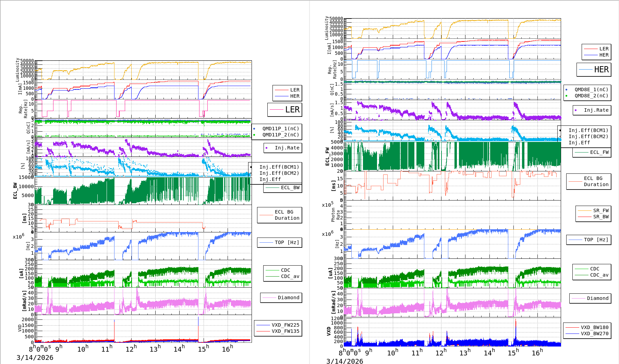Viewport: 619px width, 364px height.
Task: Click the 15h tick label on right time axis
Action: point(513,353)
